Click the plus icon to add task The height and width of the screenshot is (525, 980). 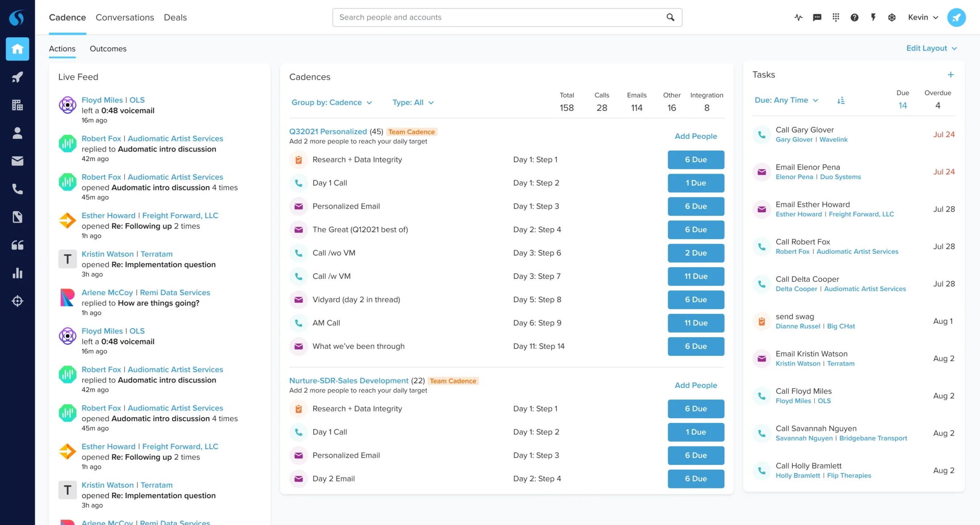(x=950, y=75)
